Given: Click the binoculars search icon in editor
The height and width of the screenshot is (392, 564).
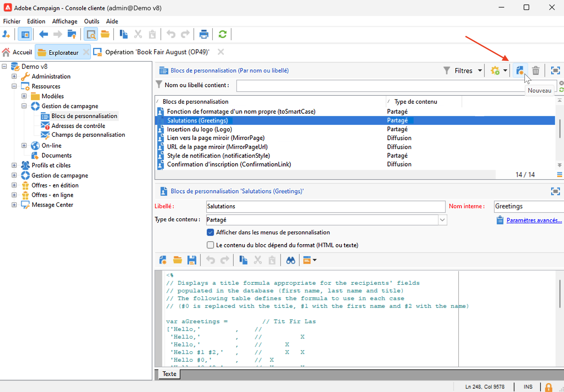Looking at the screenshot, I should [290, 260].
